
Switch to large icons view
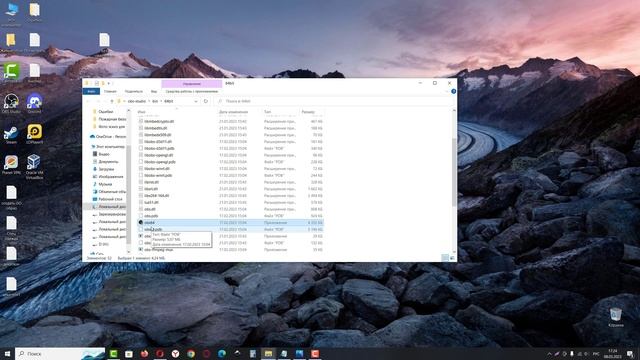pos(452,258)
